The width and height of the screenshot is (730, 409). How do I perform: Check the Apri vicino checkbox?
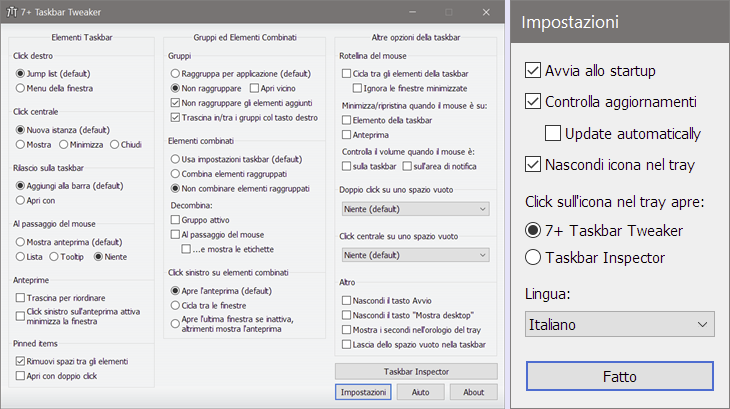point(254,88)
